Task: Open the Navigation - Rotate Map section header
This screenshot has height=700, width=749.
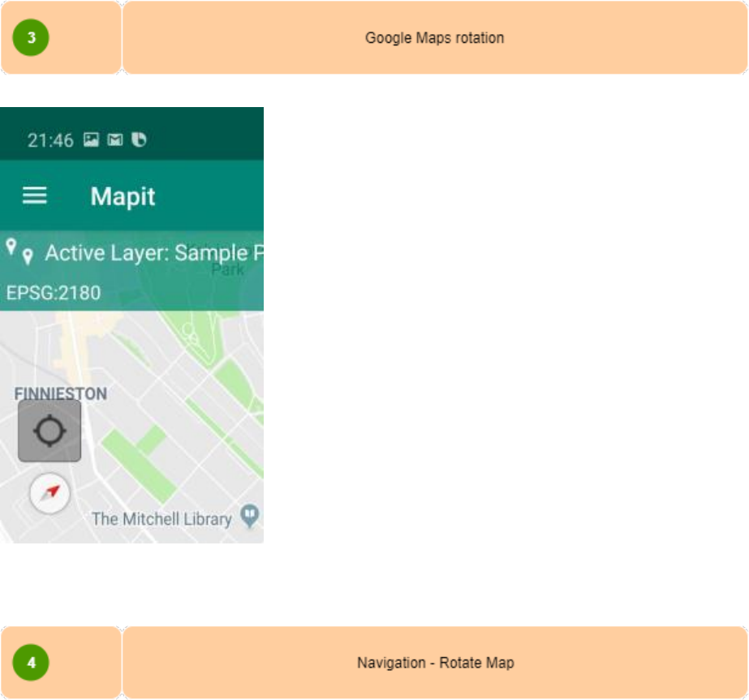Action: (435, 663)
